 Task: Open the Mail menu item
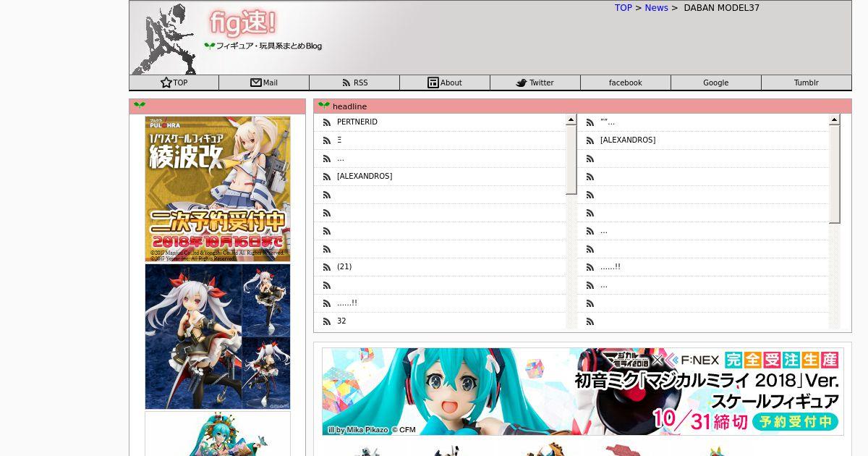(264, 83)
